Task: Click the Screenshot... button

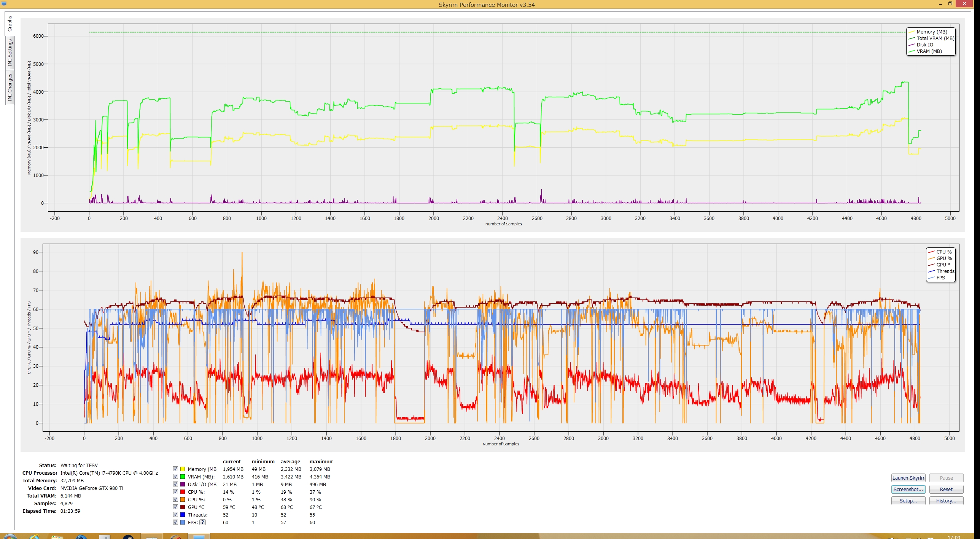Action: coord(908,489)
